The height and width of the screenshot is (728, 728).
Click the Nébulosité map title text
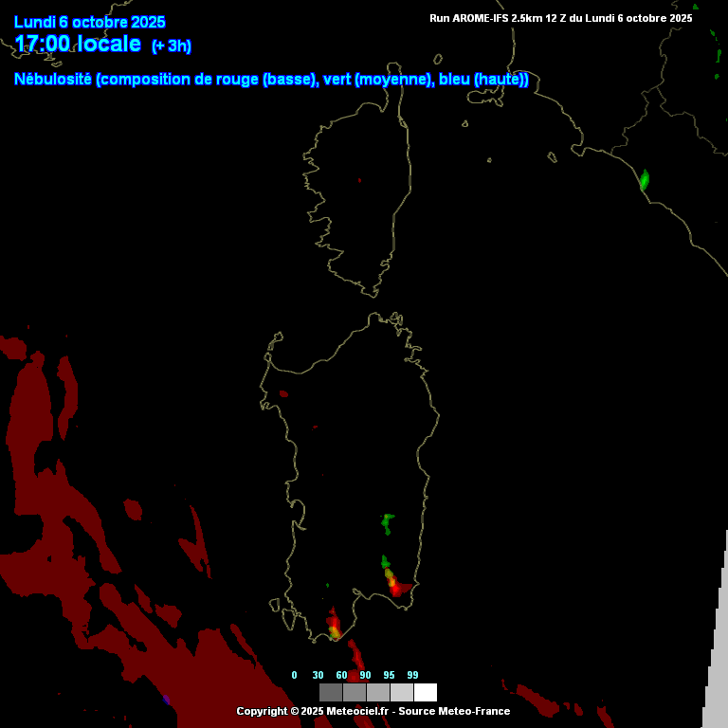click(x=271, y=80)
